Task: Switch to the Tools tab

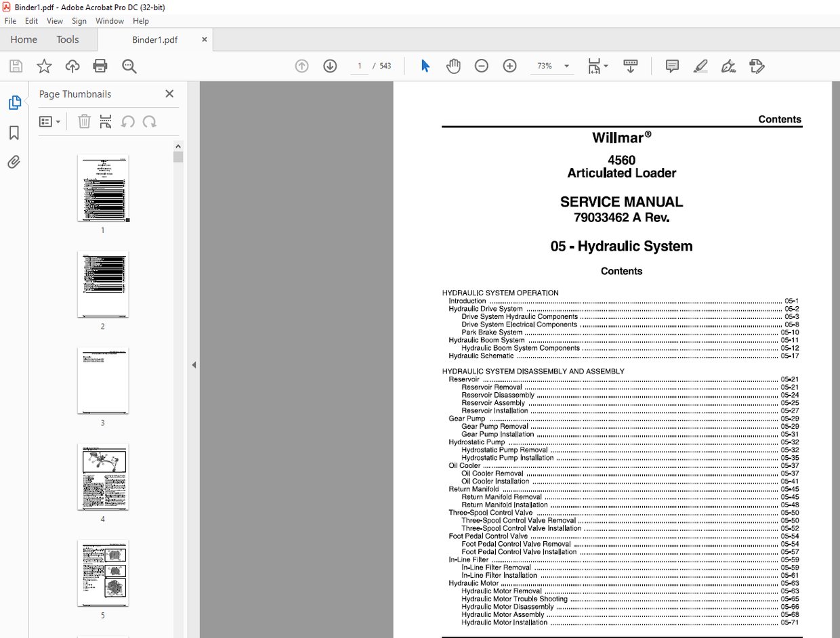Action: coord(68,39)
